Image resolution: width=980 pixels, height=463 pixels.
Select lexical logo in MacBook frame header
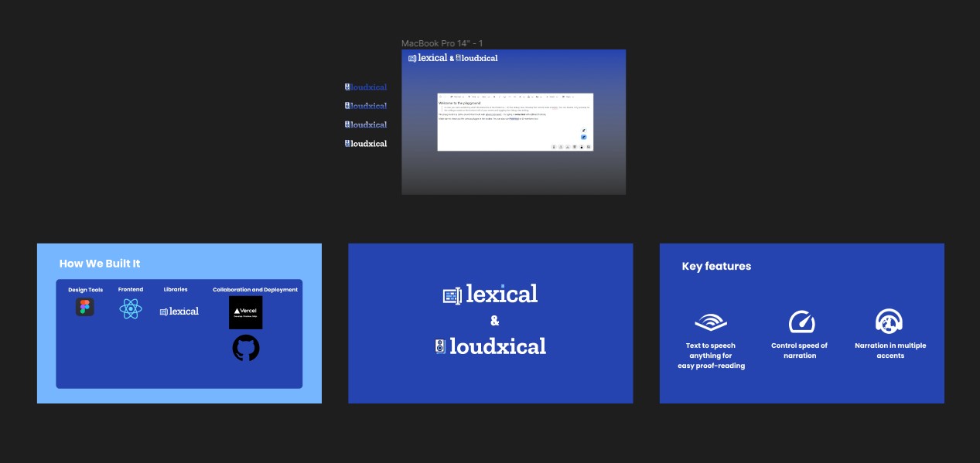pos(428,58)
